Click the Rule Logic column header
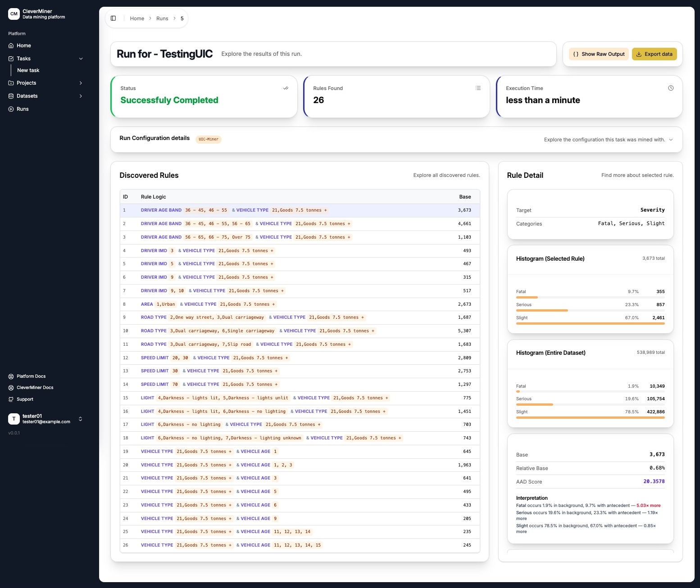The width and height of the screenshot is (700, 588). 153,197
